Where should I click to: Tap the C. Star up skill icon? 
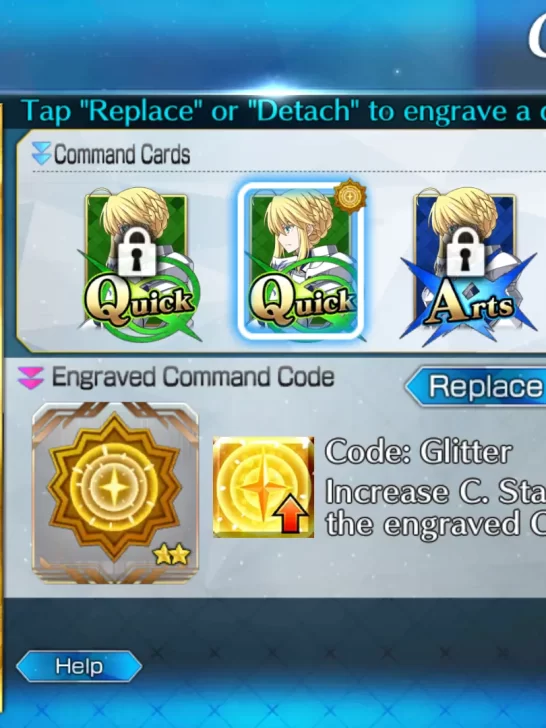coord(263,487)
